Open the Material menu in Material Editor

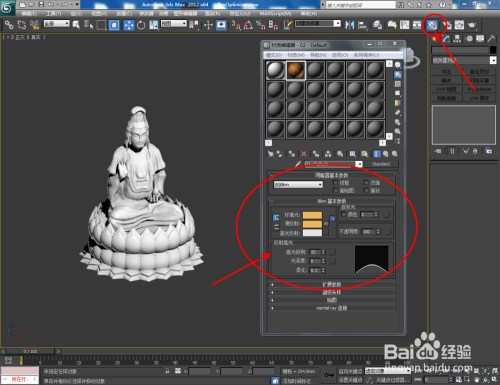296,55
